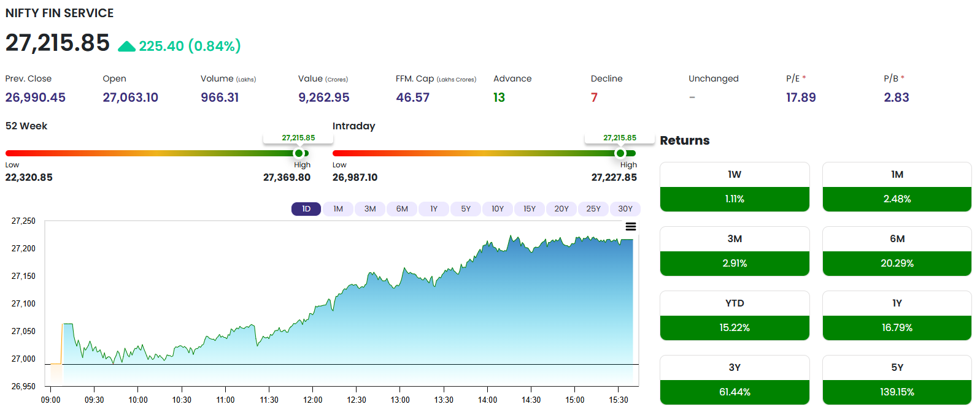
Task: Click the Open value 27,063.10
Action: click(x=131, y=97)
